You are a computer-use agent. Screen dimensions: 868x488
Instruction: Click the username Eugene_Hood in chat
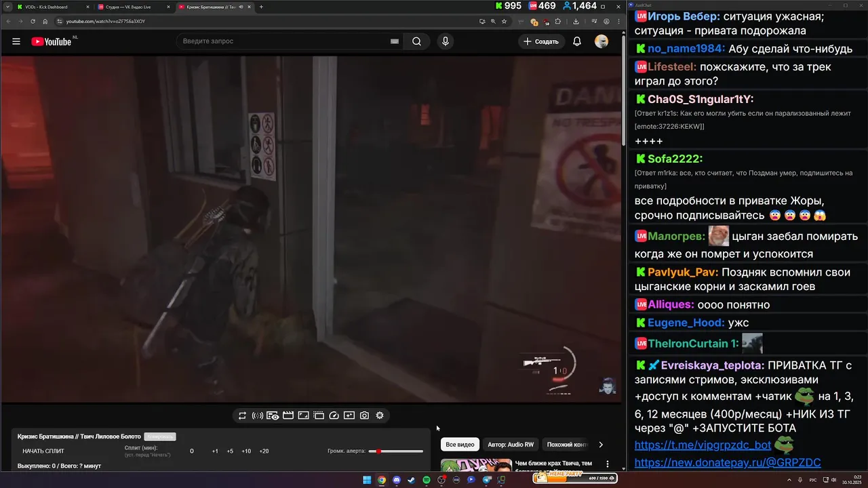[686, 323]
